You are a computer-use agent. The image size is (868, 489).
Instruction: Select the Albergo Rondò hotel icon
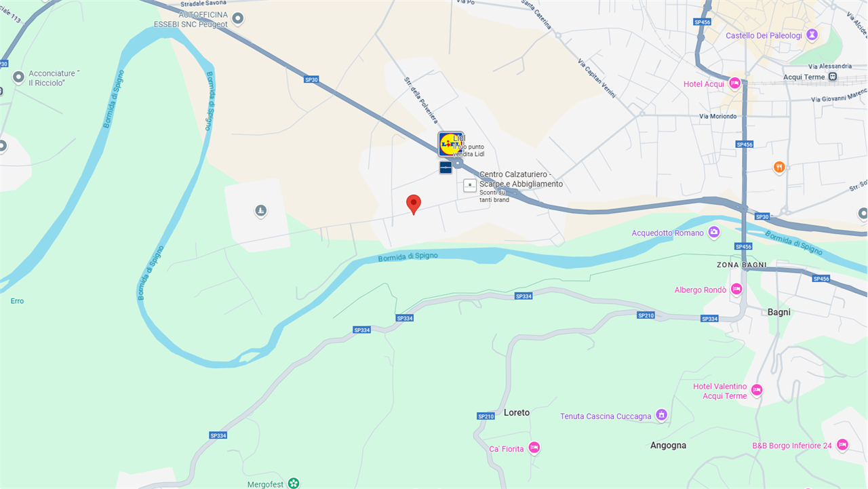(x=736, y=290)
